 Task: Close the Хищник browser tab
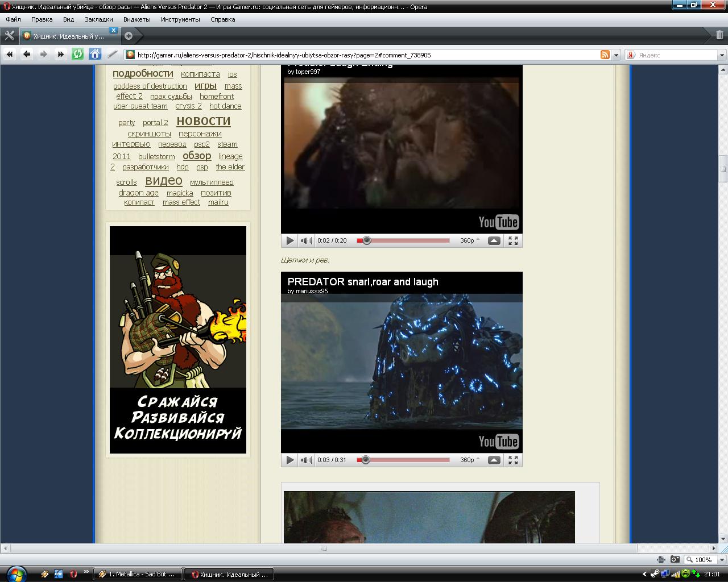(x=113, y=30)
